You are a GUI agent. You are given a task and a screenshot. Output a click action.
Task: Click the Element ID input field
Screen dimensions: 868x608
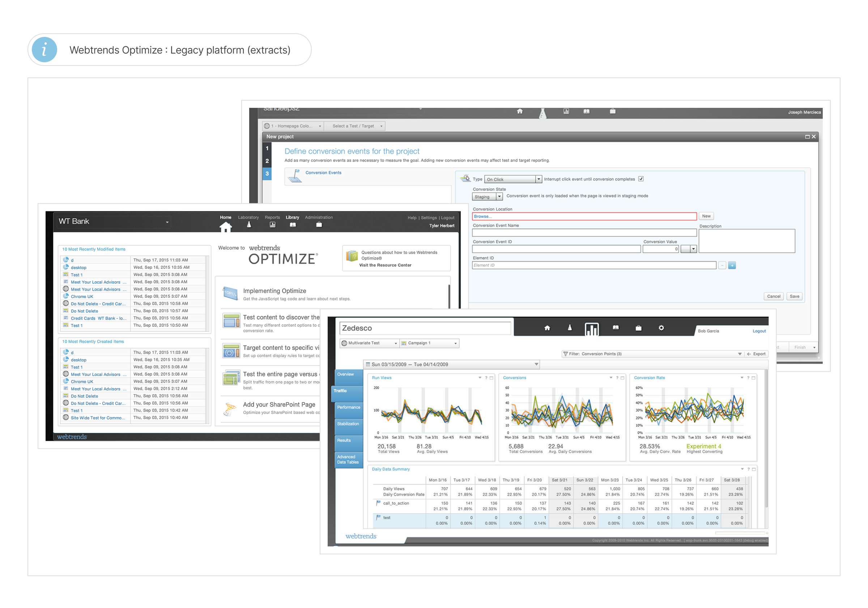594,266
